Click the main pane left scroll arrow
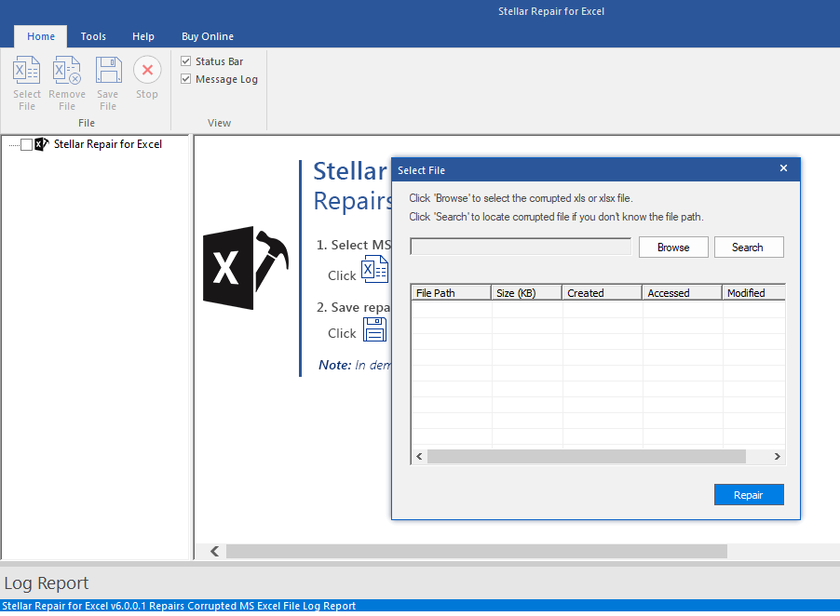840x616 pixels. coord(215,551)
